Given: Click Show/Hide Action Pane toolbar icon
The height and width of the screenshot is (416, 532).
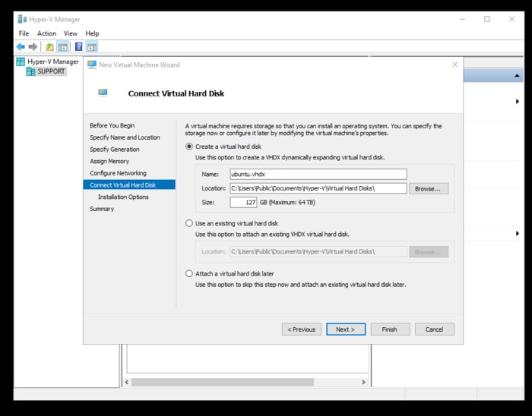Looking at the screenshot, I should pyautogui.click(x=92, y=47).
